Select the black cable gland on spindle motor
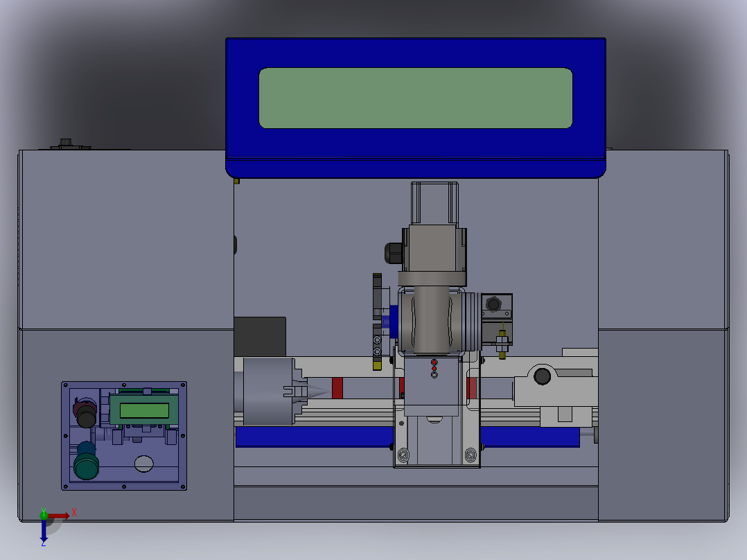Screen dimensions: 747x560 point(394,253)
